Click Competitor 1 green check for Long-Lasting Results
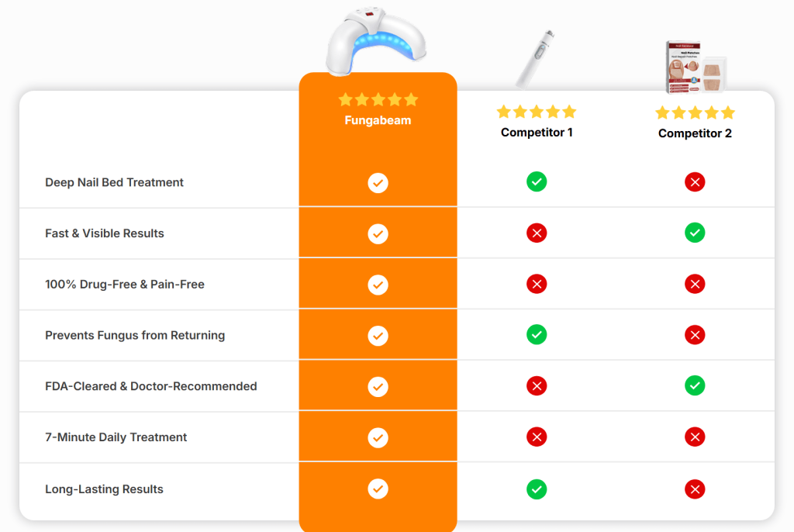 (x=537, y=489)
